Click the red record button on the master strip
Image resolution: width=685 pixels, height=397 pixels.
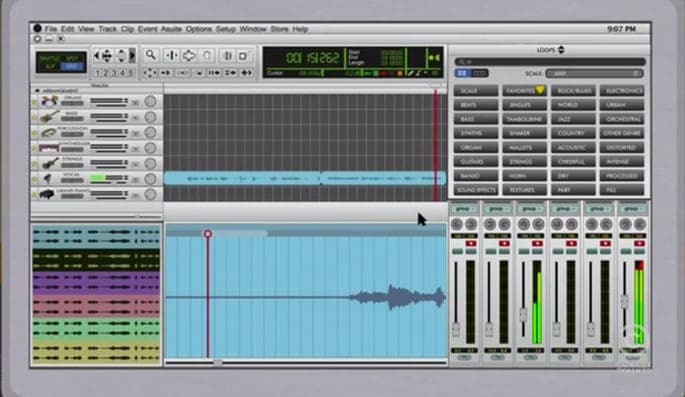point(639,243)
